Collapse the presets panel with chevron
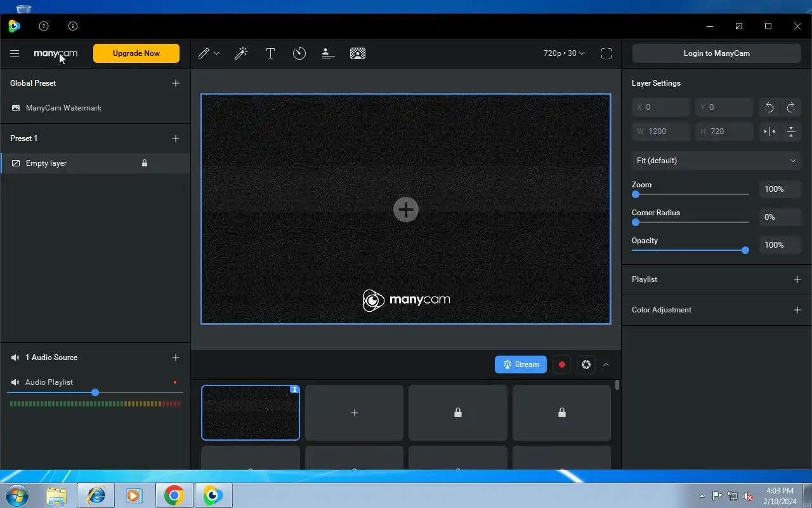Screen dimensions: 812x508 606,364
